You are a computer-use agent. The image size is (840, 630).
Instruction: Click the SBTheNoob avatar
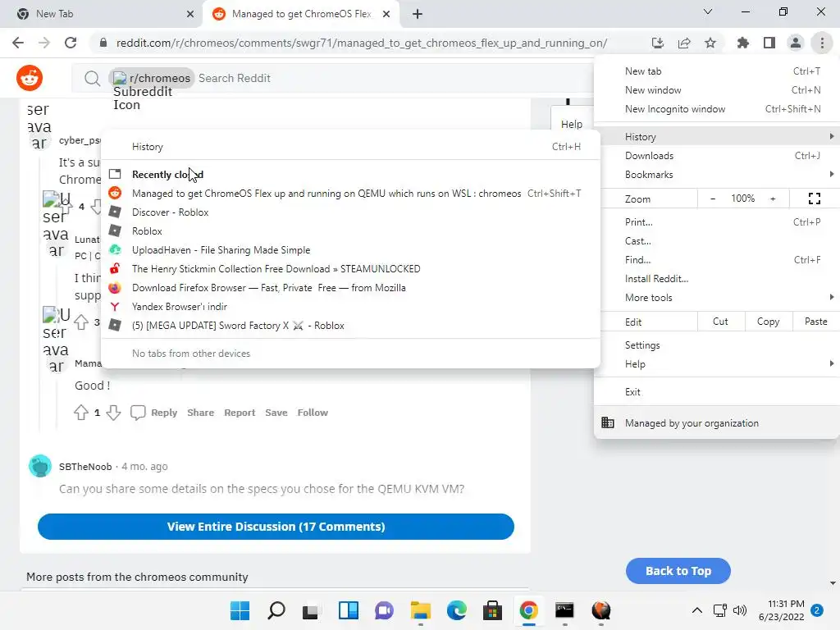39,466
